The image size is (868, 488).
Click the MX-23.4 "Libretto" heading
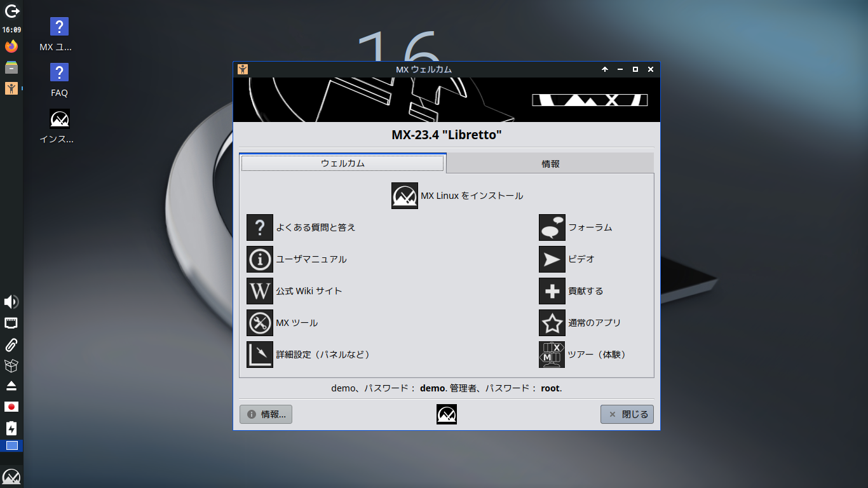point(447,134)
